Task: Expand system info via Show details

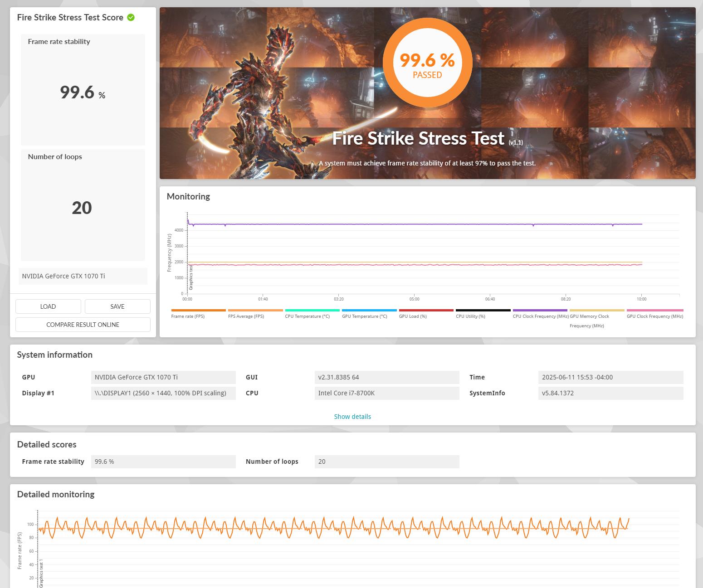Action: [x=352, y=417]
